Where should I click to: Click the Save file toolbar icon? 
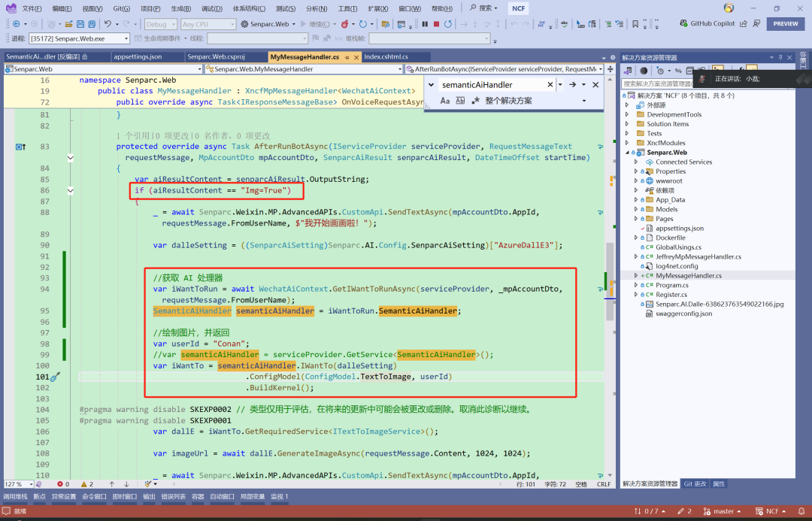(x=80, y=24)
